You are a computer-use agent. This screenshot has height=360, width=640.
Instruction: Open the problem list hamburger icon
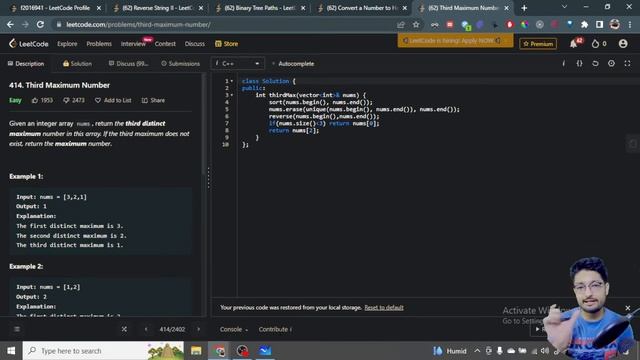coord(17,329)
